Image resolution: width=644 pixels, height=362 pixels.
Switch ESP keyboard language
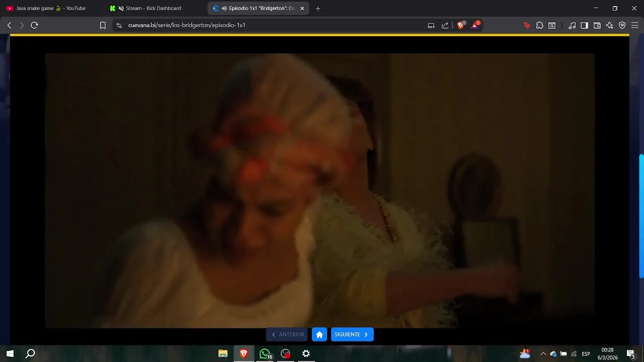click(586, 354)
